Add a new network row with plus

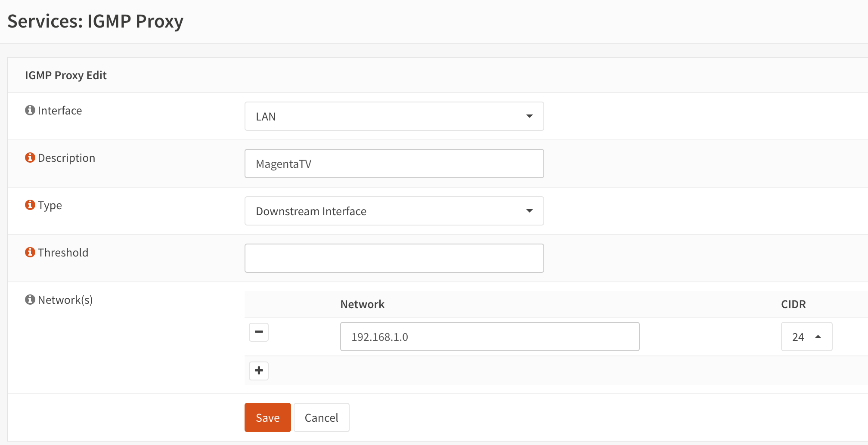point(259,371)
